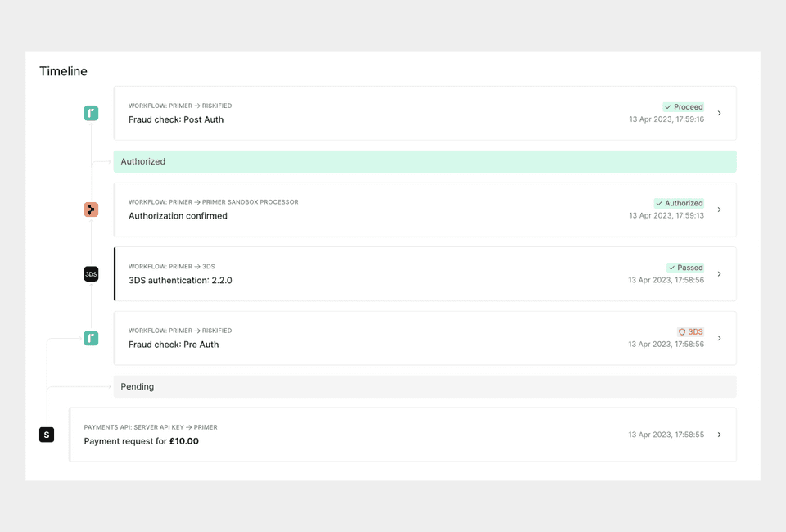Click the Payments API: Server API Key label
Screen dimensions: 786x532
pyautogui.click(x=151, y=427)
